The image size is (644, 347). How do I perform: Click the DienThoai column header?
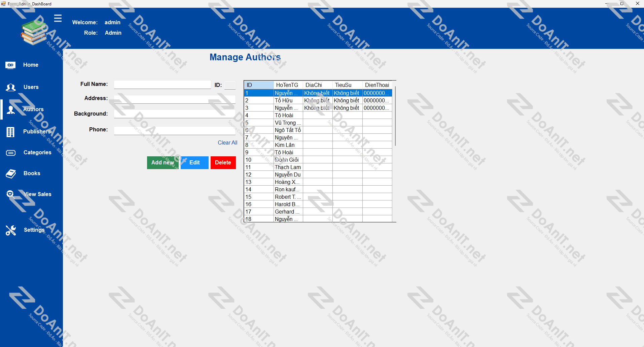[x=377, y=85]
